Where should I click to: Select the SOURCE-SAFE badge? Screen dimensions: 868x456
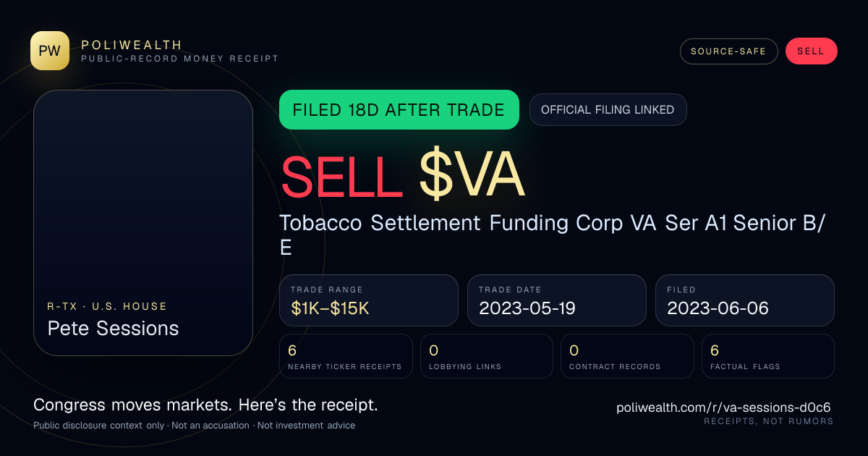pyautogui.click(x=728, y=51)
